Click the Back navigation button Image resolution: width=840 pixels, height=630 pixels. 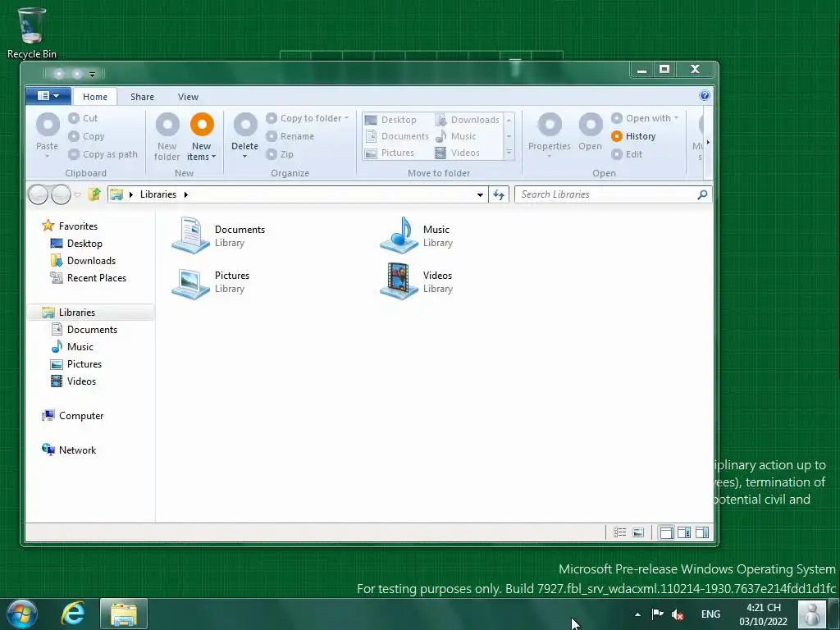coord(38,194)
